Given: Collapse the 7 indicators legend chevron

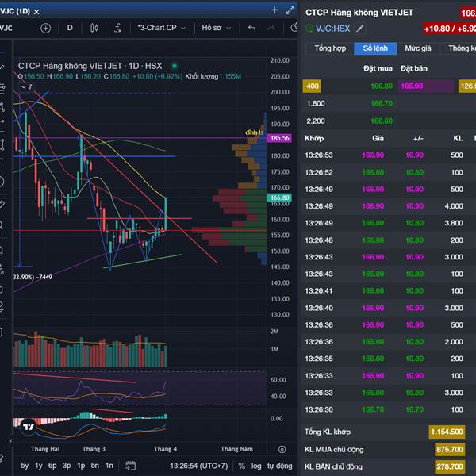Looking at the screenshot, I should pyautogui.click(x=24, y=87).
